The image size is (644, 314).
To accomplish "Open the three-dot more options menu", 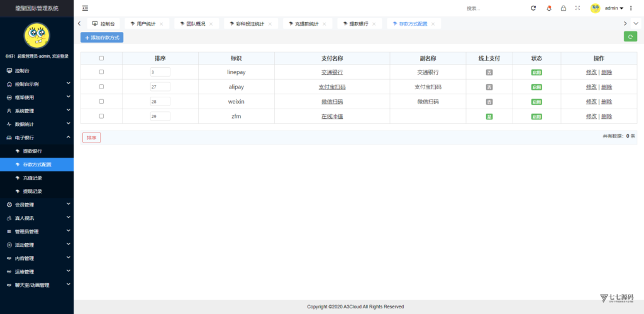I will 631,8.
